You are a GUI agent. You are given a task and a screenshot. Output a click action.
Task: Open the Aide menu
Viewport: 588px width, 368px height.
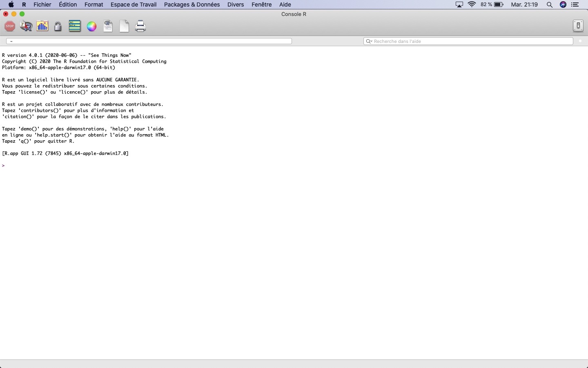(x=285, y=4)
